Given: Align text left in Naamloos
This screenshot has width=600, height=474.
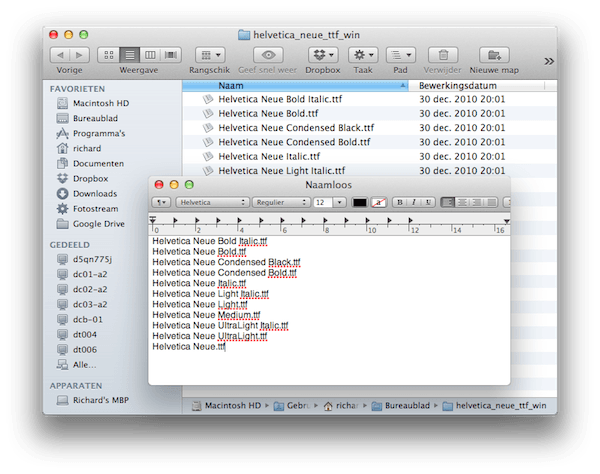Looking at the screenshot, I should pos(448,202).
